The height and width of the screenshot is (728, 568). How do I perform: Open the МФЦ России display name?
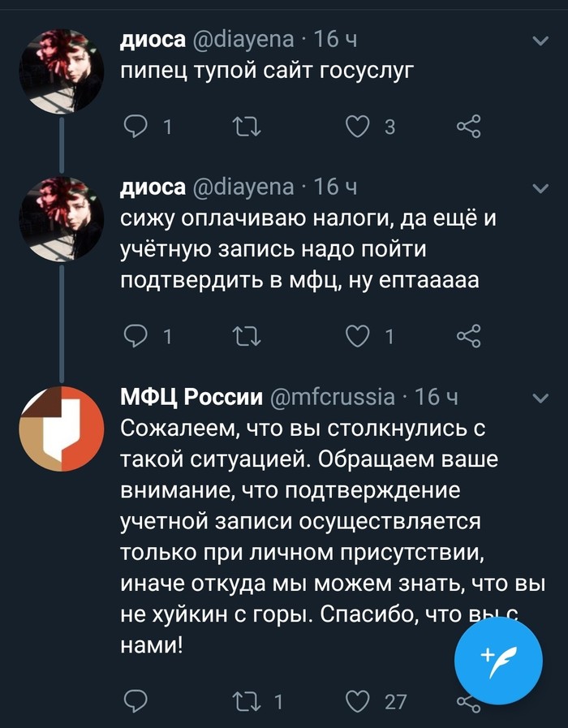[x=191, y=397]
